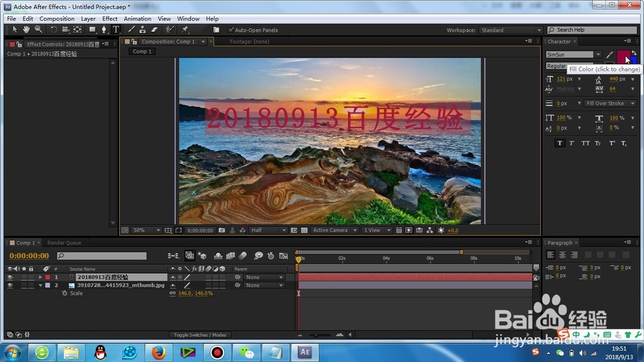
Task: Toggle the transparency grid icon
Action: [305, 231]
